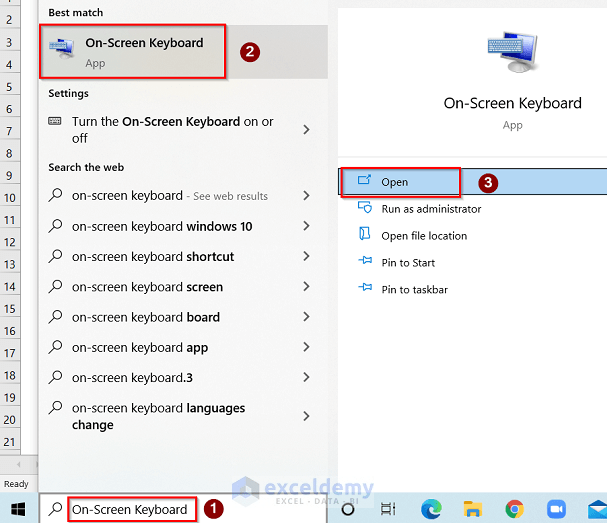Click the magnifier icon in the taskbar search box
This screenshot has width=607, height=523.
pos(55,509)
